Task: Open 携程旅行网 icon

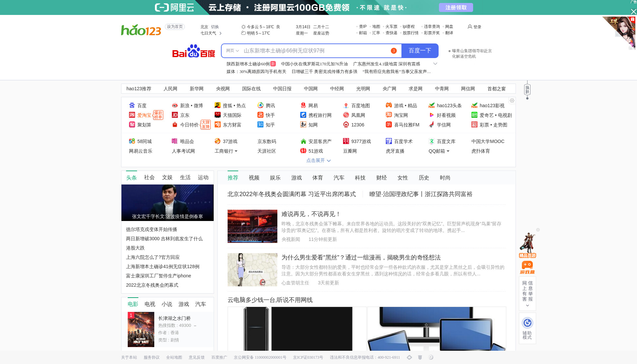Action: 303,115
